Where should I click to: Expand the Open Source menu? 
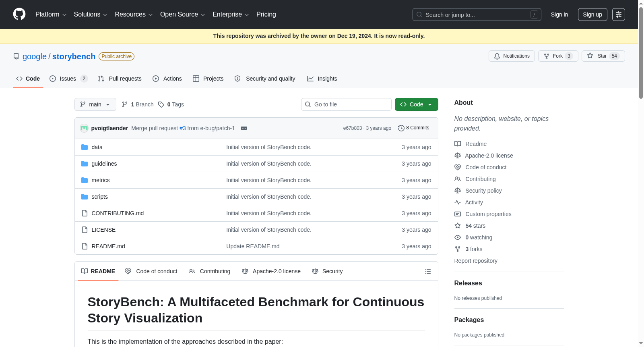pos(182,15)
